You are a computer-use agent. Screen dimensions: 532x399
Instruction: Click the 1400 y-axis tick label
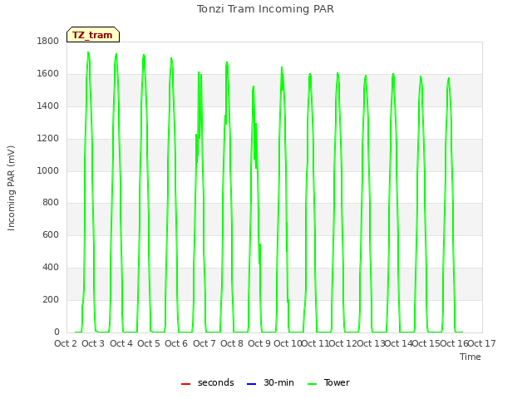click(48, 106)
